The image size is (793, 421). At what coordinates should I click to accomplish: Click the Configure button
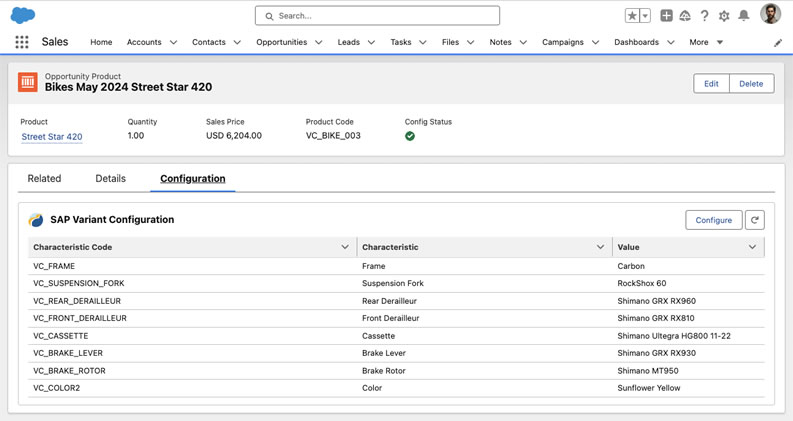[x=714, y=220]
